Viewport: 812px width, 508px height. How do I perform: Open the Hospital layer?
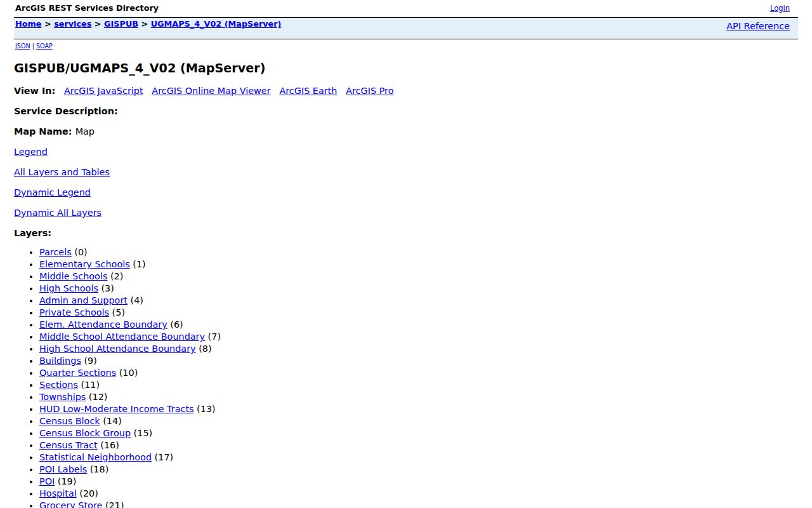click(x=58, y=493)
